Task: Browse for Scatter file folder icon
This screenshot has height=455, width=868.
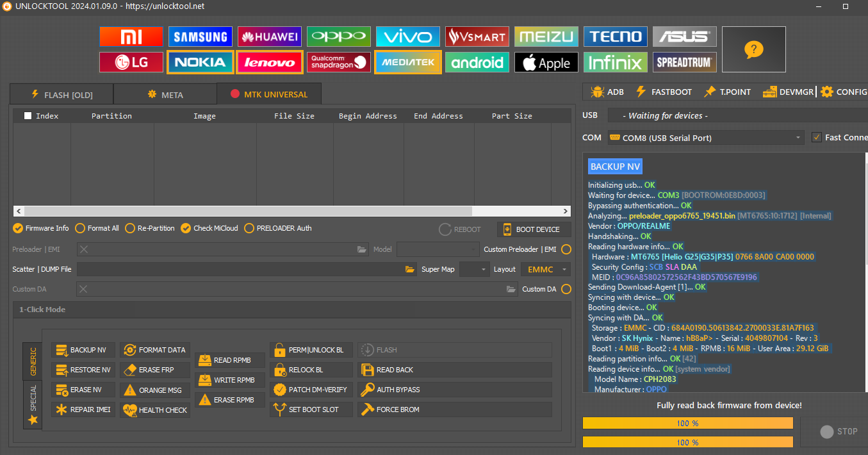Action: click(x=410, y=270)
